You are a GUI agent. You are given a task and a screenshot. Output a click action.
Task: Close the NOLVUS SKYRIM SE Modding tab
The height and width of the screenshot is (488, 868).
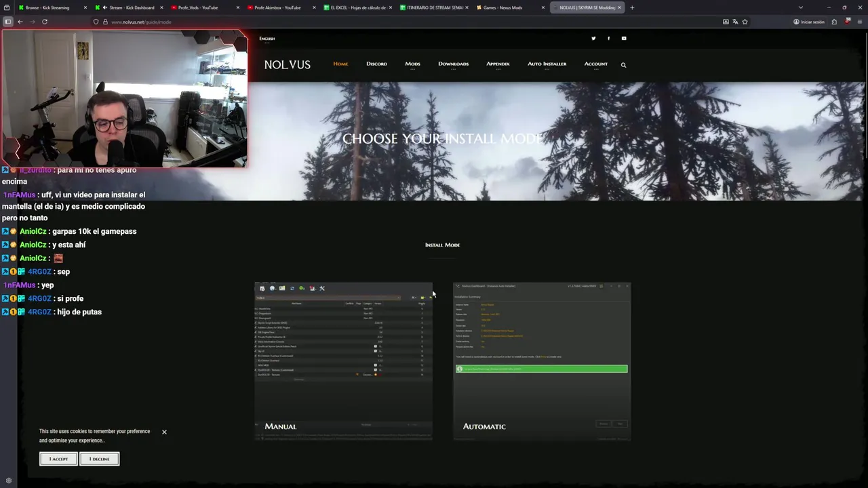tap(619, 7)
